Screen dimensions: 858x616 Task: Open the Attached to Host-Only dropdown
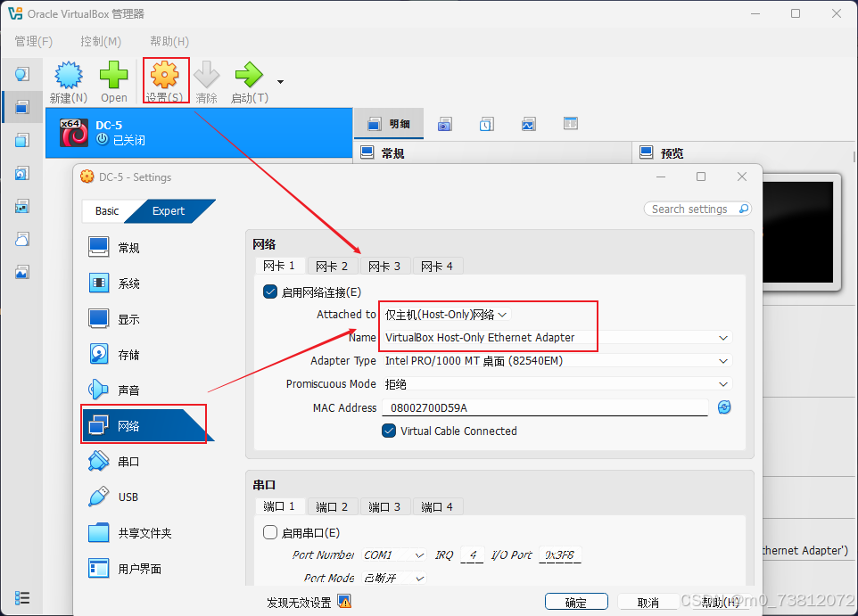447,315
